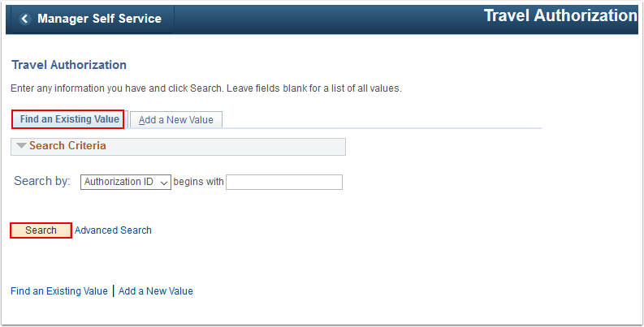
Task: Collapse Search Criteria using the gray triangle
Action: point(21,146)
